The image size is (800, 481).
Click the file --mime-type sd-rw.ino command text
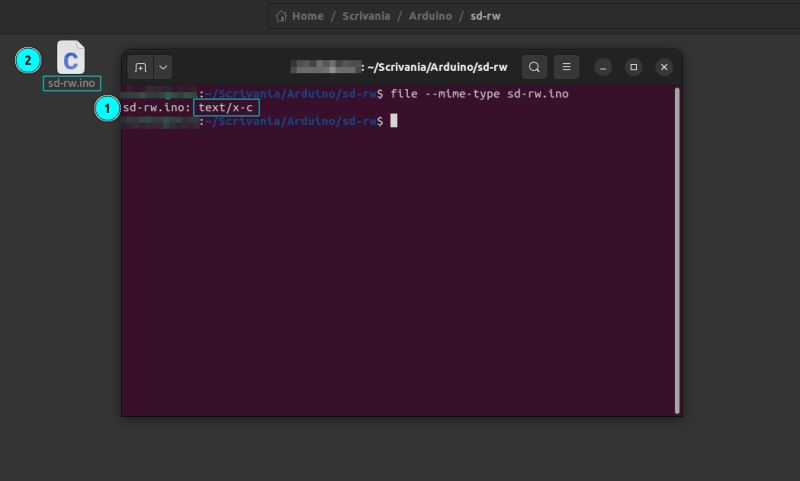480,94
